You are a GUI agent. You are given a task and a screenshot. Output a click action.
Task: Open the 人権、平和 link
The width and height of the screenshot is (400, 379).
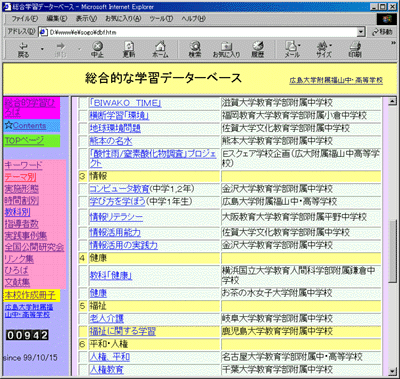pos(109,357)
